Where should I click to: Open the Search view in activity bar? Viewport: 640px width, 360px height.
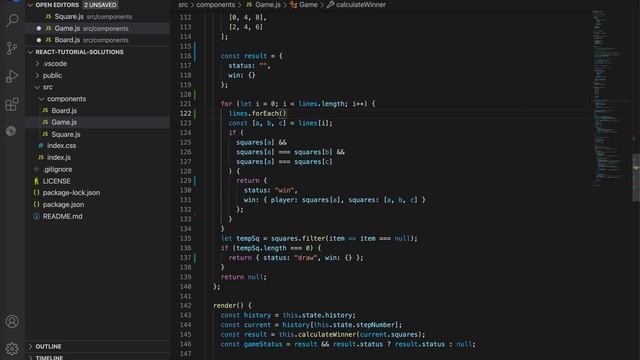tap(12, 20)
